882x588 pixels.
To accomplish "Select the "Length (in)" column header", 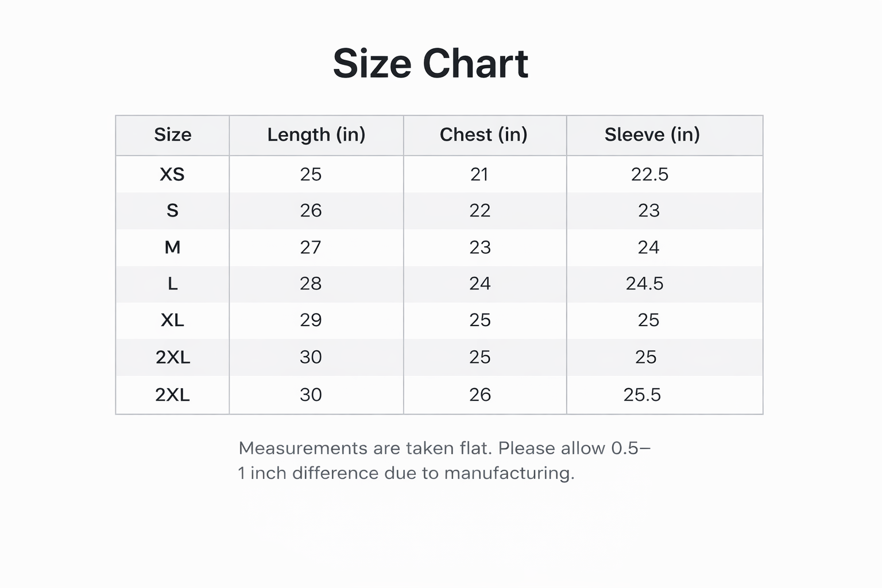I will click(316, 135).
